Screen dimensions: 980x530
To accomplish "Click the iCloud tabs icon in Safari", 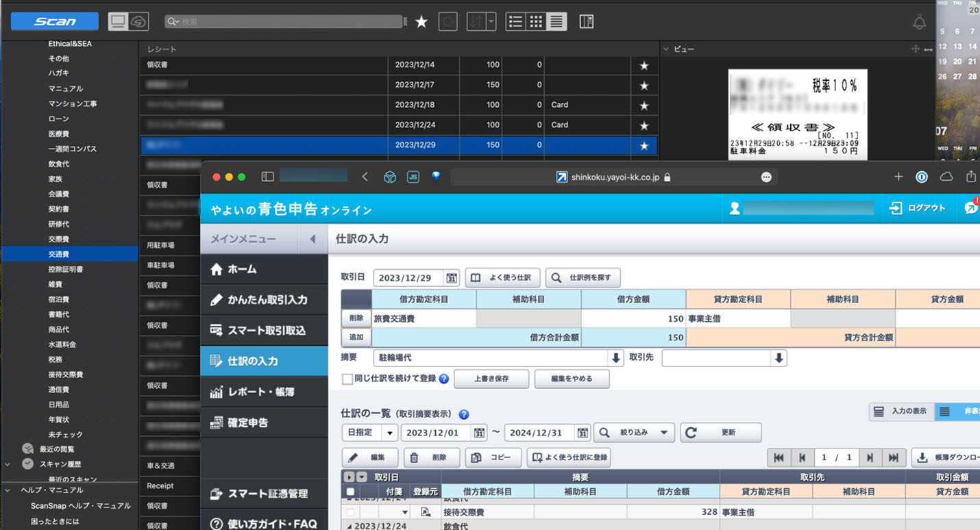I will click(946, 177).
